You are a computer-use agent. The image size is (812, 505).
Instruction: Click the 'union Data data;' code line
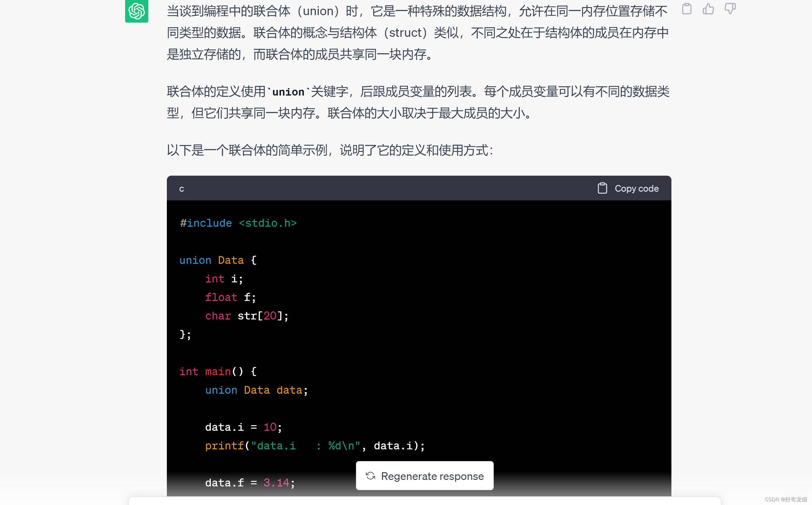256,390
